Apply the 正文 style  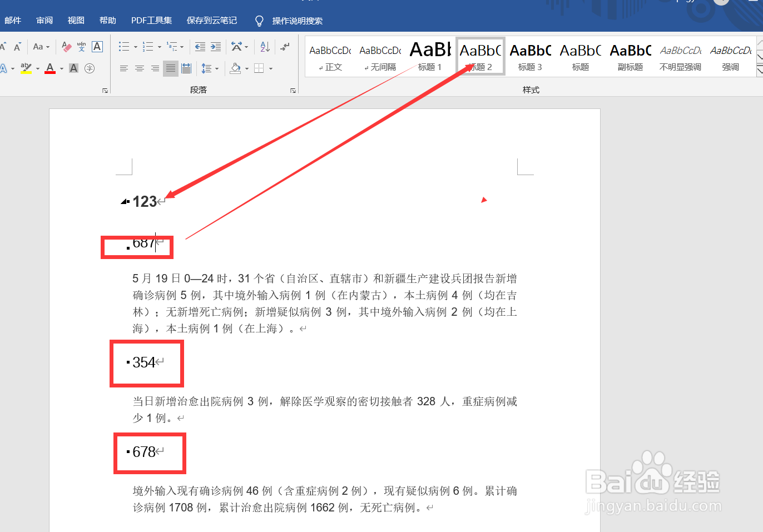pos(330,57)
